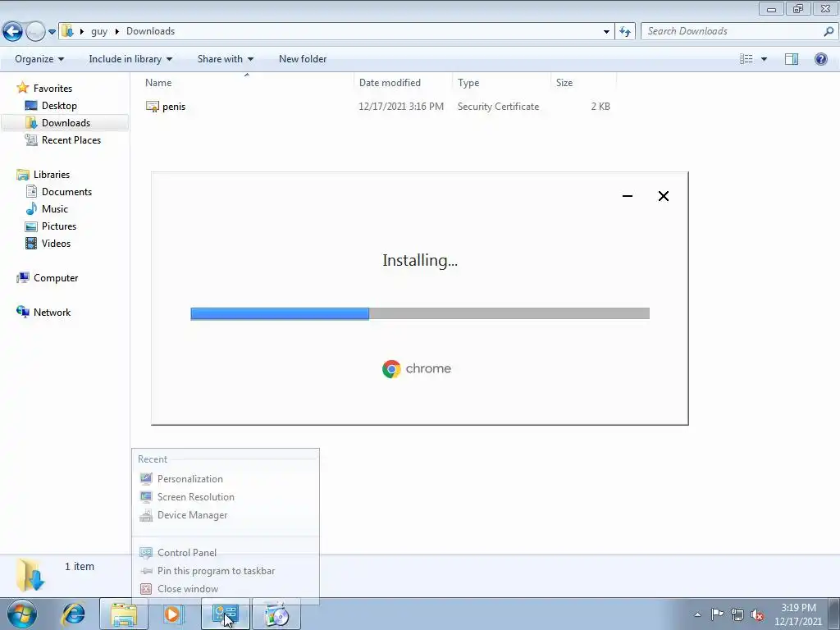The image size is (840, 630).
Task: Click the Control Panel taskbar button
Action: point(225,614)
